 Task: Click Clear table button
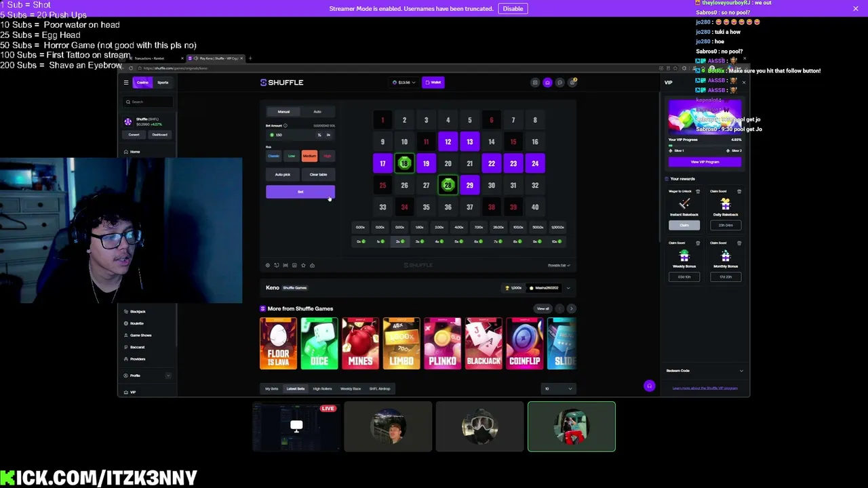[x=318, y=175]
